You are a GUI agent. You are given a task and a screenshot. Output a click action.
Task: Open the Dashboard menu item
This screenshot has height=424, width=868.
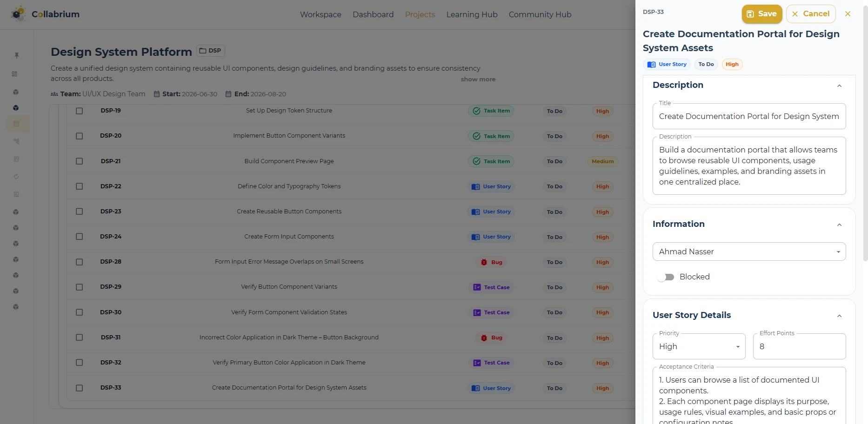pyautogui.click(x=373, y=14)
